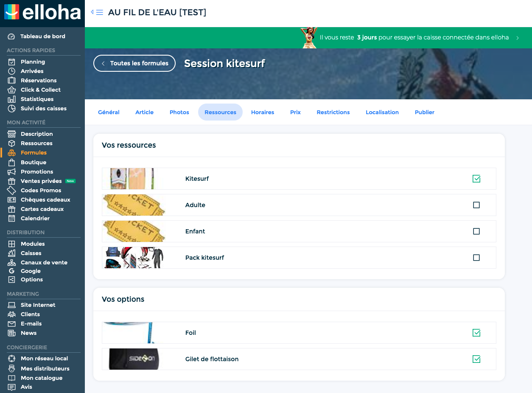Click the Canaux de vente network icon
This screenshot has height=393, width=532.
12,263
